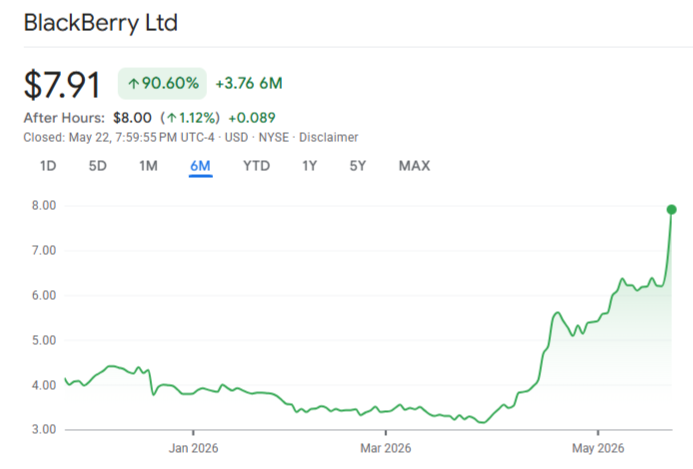Viewport: 693px width, 469px height.
Task: Click the NYSE exchange text
Action: [274, 137]
